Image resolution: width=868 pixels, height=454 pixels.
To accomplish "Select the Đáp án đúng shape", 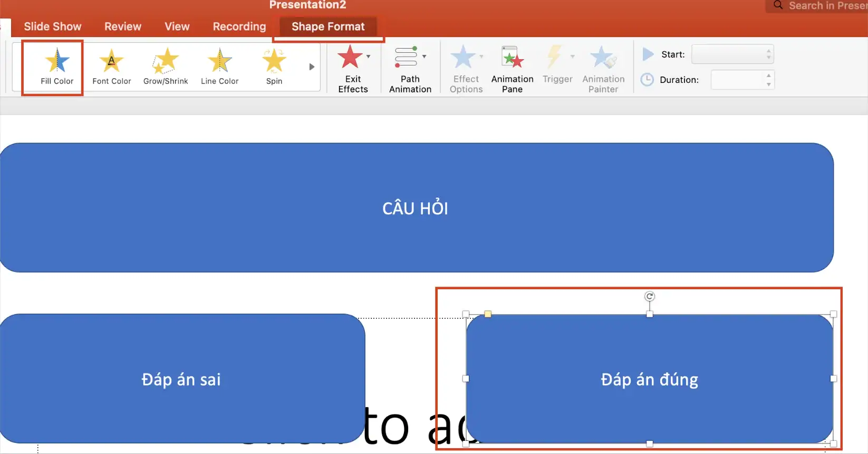I will (x=650, y=379).
